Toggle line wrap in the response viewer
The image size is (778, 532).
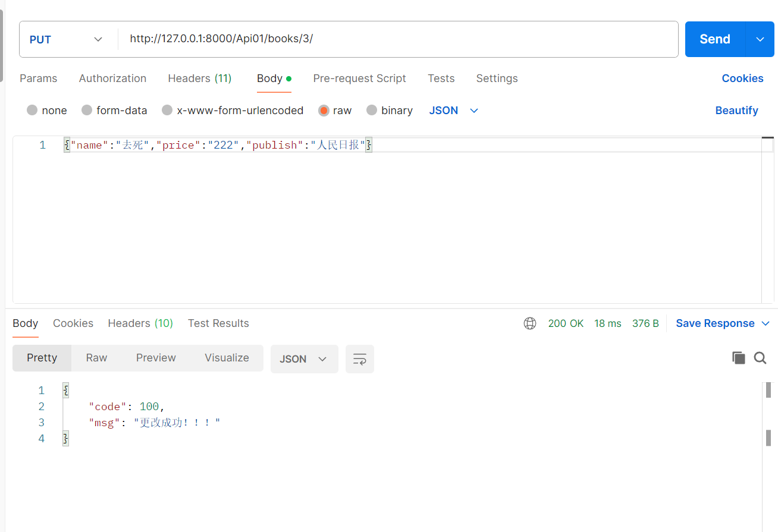[360, 359]
